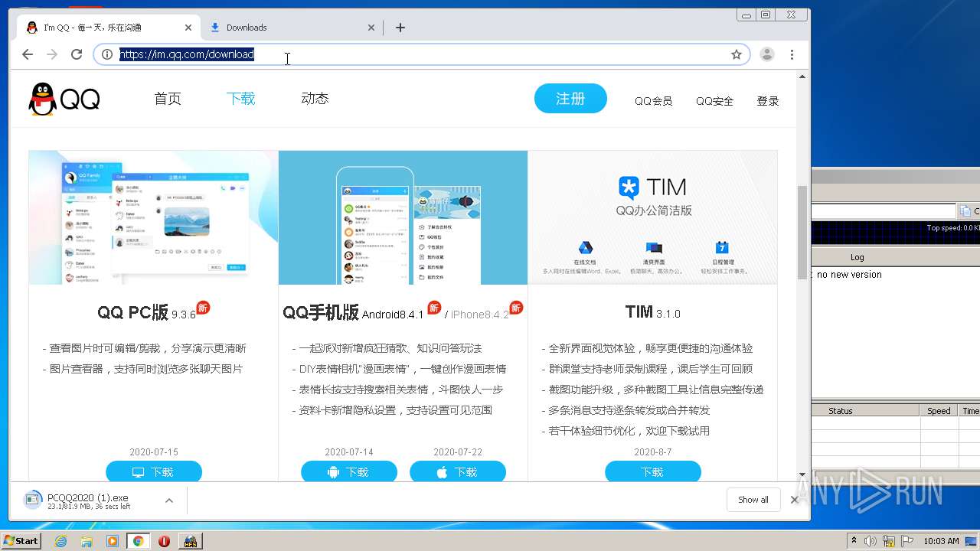This screenshot has width=980, height=551.
Task: Close the Downloads tab
Action: (371, 28)
